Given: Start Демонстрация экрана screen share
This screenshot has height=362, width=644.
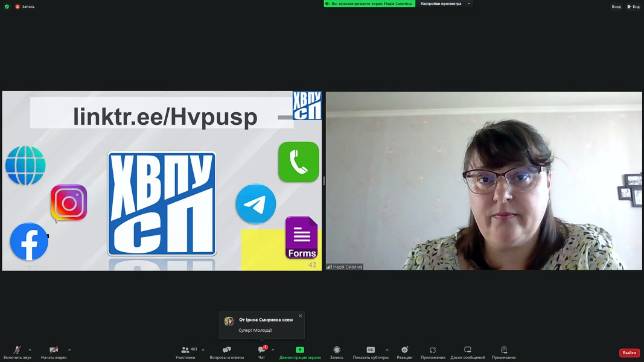Looking at the screenshot, I should coord(300,352).
